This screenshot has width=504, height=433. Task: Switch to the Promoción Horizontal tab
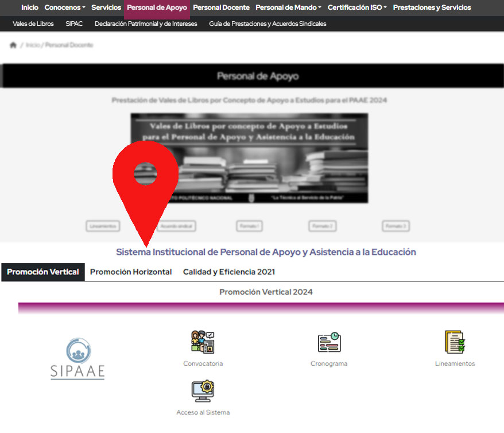point(131,272)
